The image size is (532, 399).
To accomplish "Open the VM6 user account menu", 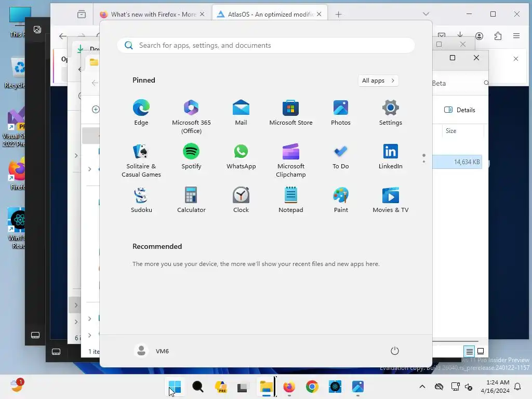I will [152, 351].
